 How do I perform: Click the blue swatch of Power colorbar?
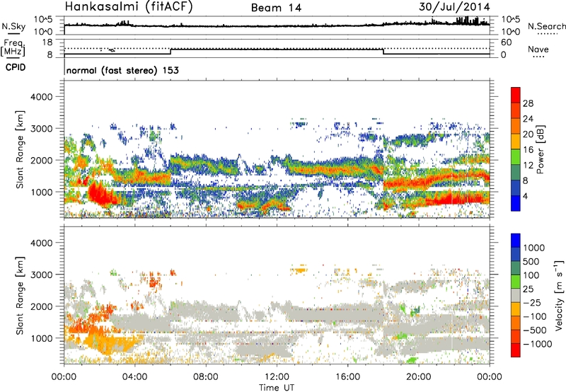click(x=516, y=204)
